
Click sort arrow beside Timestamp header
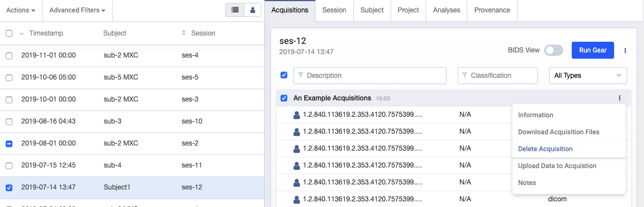21,34
